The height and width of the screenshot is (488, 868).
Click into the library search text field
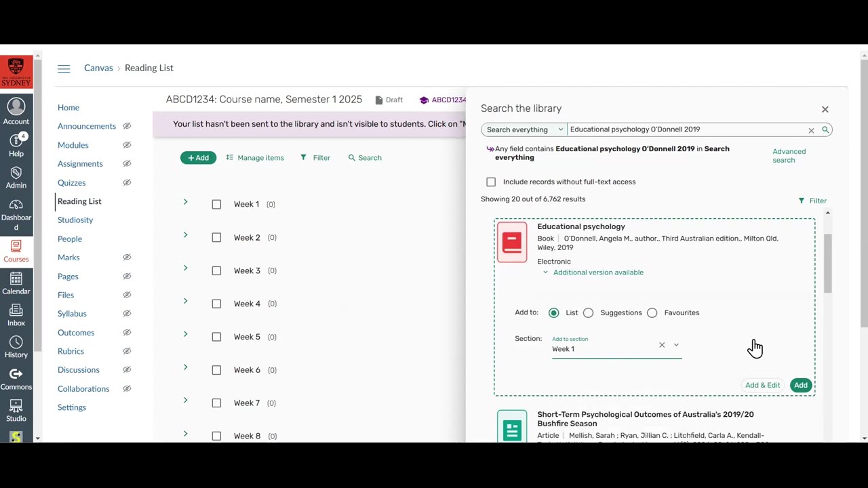point(686,129)
